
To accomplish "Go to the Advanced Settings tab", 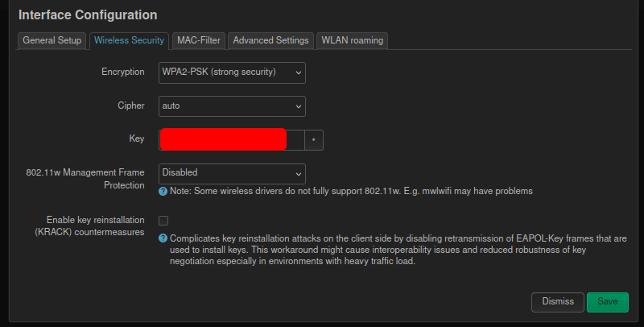I will [270, 40].
